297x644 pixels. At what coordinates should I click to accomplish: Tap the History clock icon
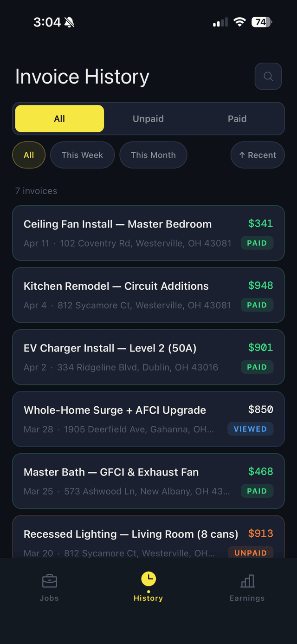tap(148, 579)
